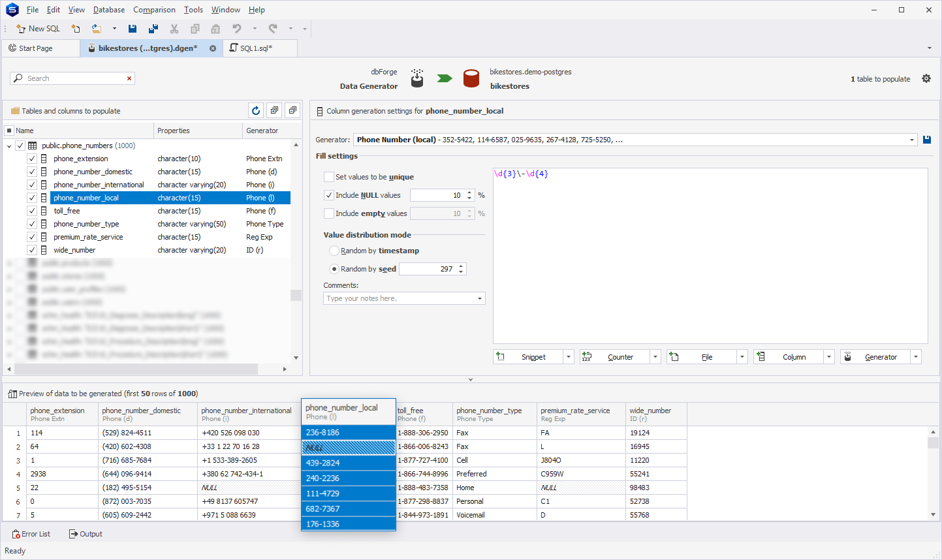The image size is (942, 560).
Task: Click the Copy icon in toolbar
Action: coord(195,29)
